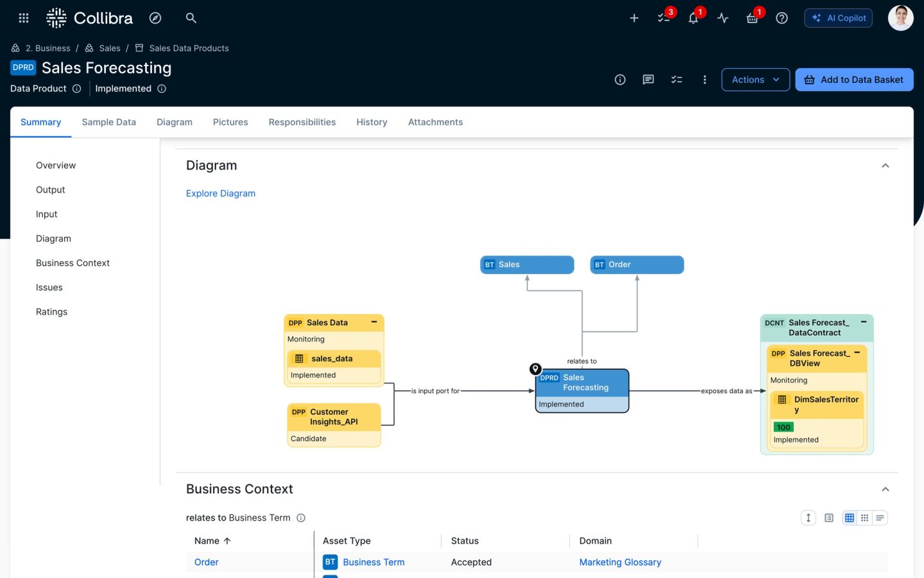Viewport: 924px width, 578px height.
Task: Collapse the Diagram section chevron
Action: tap(886, 166)
